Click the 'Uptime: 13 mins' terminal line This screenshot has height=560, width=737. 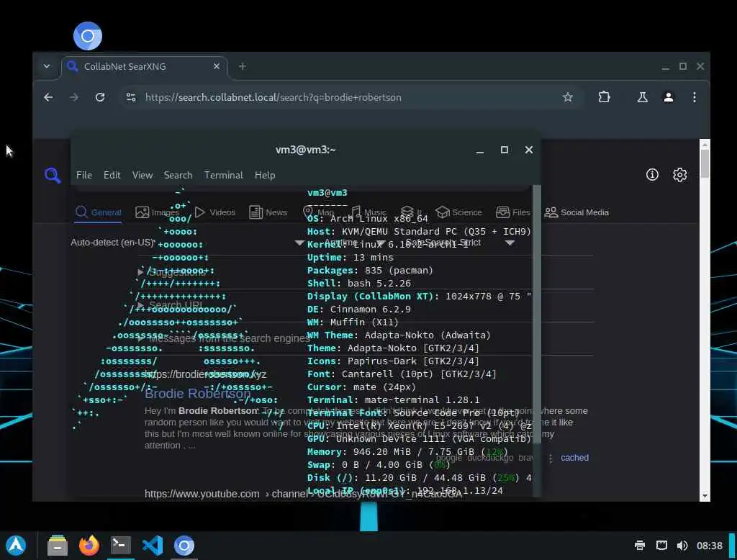click(x=351, y=257)
